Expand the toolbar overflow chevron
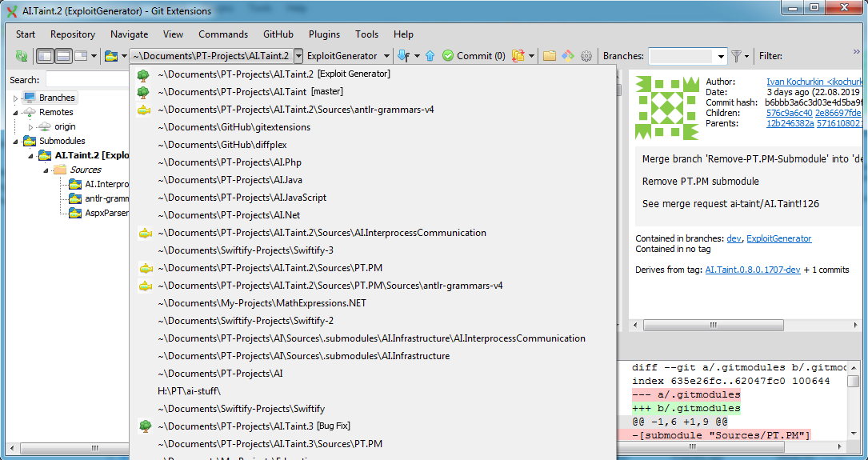This screenshot has height=460, width=868. (x=857, y=52)
